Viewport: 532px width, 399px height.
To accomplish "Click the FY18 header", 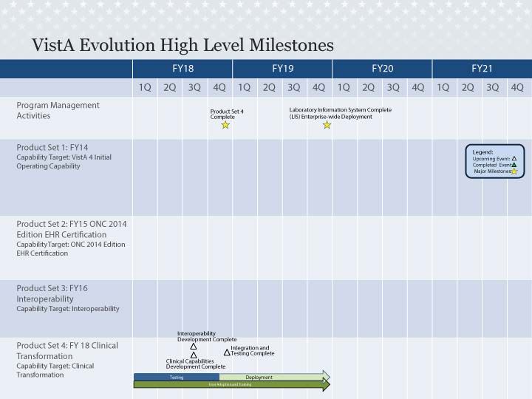I will (183, 69).
